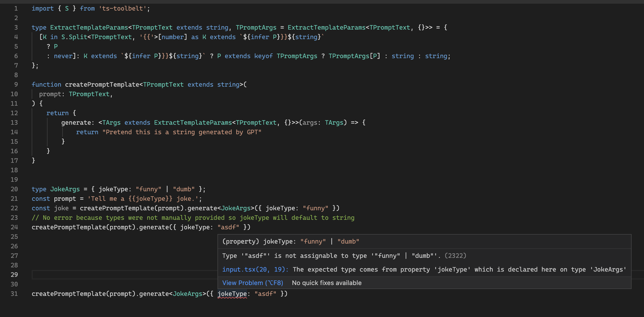The image size is (644, 317).
Task: Click the prompt constant name on line 21
Action: 65,199
